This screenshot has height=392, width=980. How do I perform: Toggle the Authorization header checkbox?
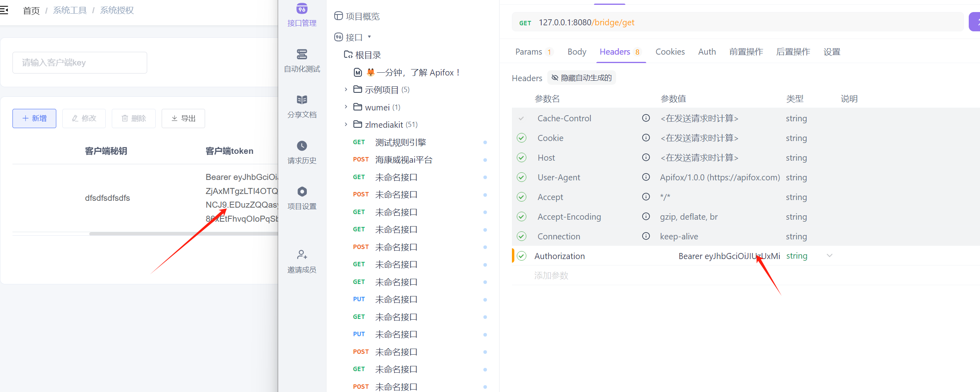(522, 256)
